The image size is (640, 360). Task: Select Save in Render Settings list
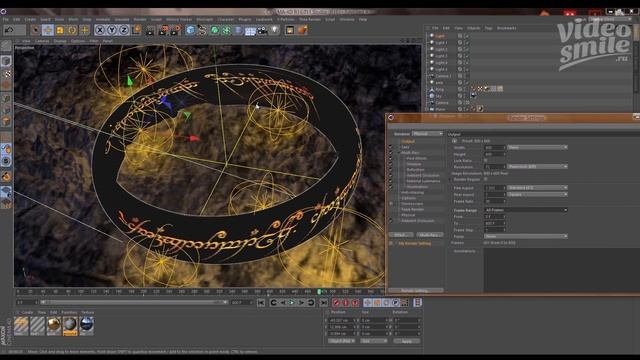(x=405, y=147)
